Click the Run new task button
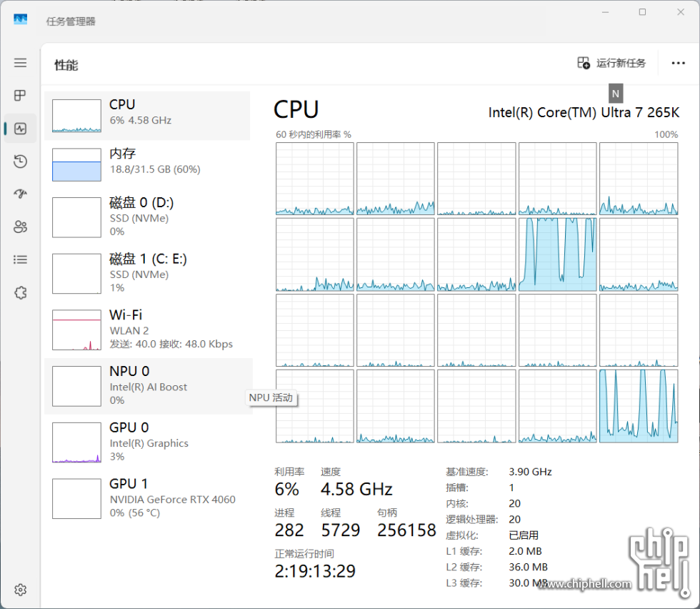700x609 pixels. click(x=611, y=64)
